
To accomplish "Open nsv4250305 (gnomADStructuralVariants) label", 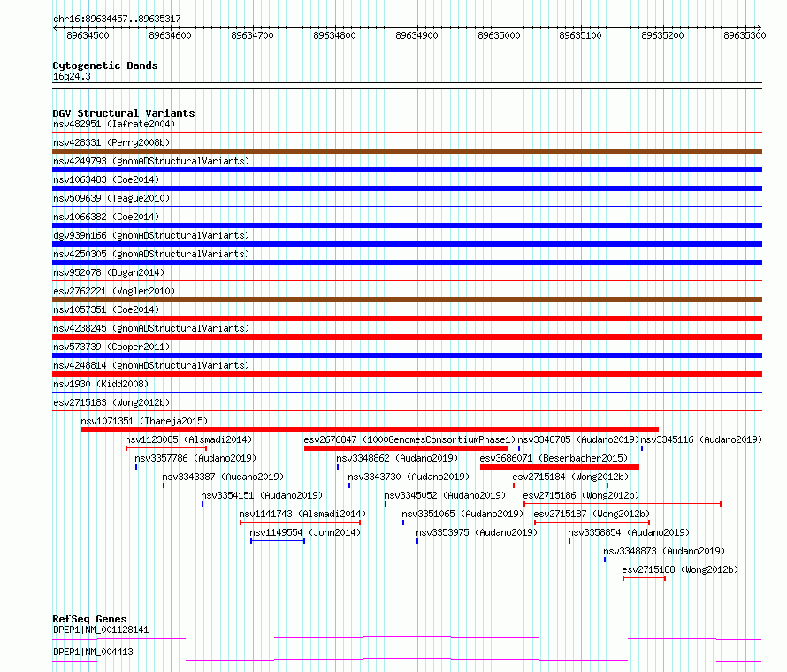I will tap(151, 254).
